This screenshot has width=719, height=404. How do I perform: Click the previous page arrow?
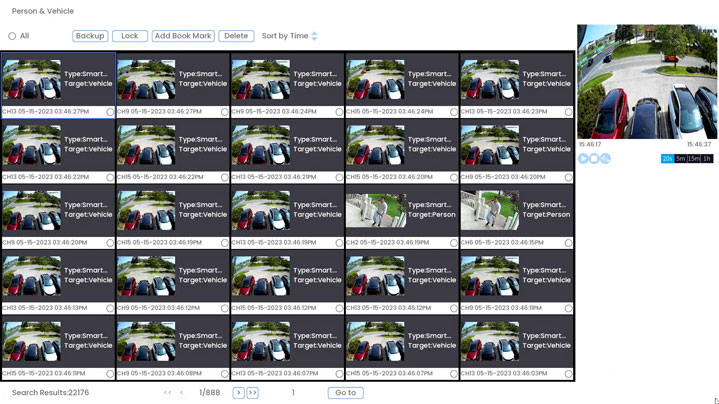[181, 393]
